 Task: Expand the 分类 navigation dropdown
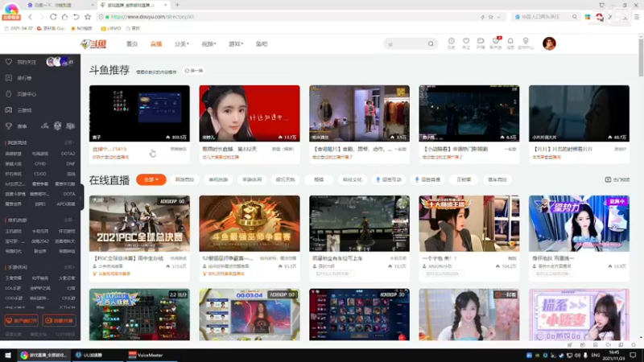click(x=182, y=44)
